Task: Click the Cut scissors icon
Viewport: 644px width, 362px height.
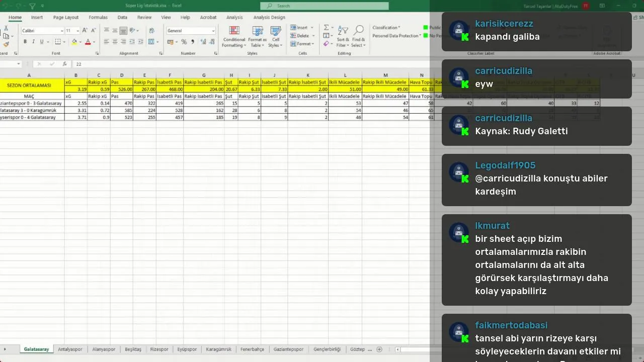Action: (x=6, y=28)
